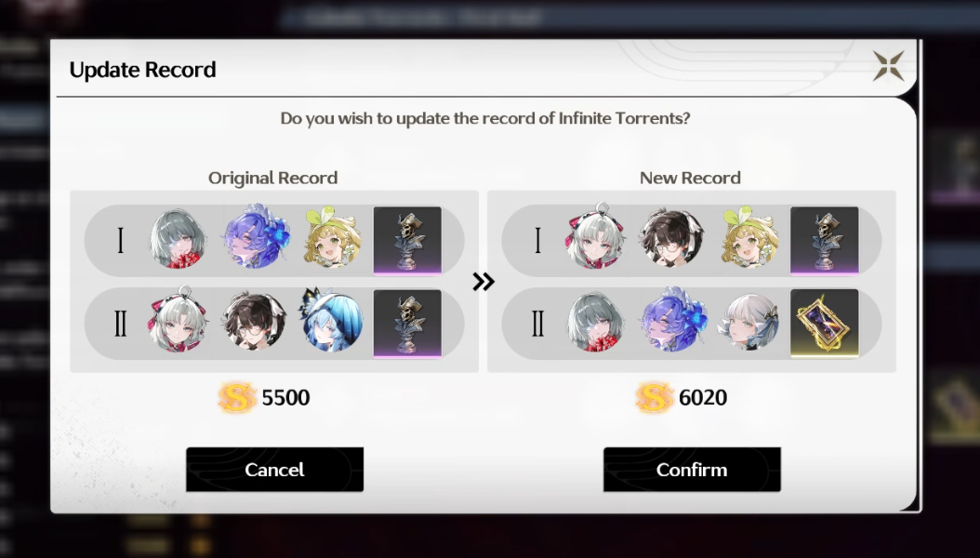The width and height of the screenshot is (980, 558).
Task: Select the golden framed token in New Record team II
Action: (825, 324)
